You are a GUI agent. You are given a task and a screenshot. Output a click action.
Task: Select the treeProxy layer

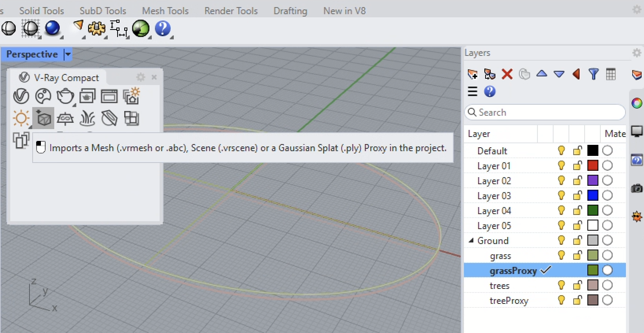click(x=509, y=301)
